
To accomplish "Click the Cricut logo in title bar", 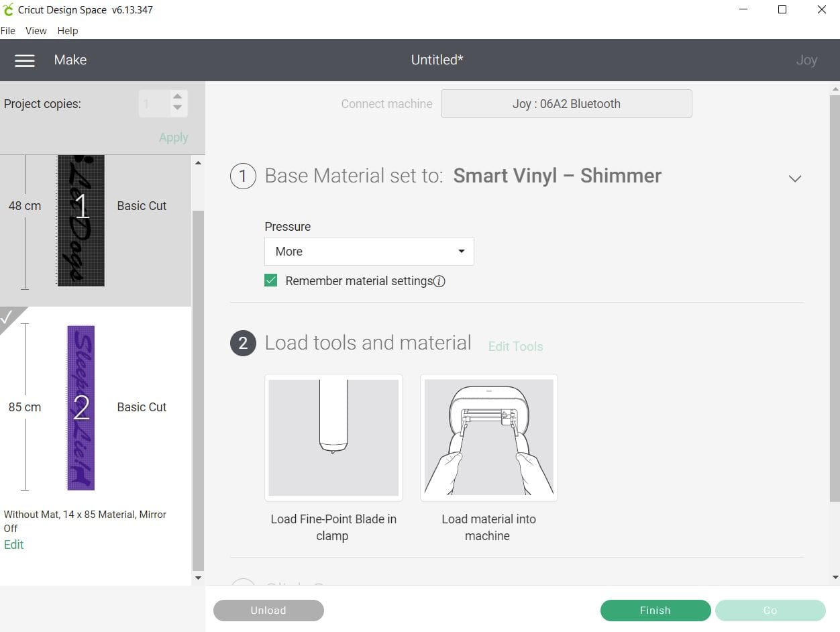I will pos(8,10).
